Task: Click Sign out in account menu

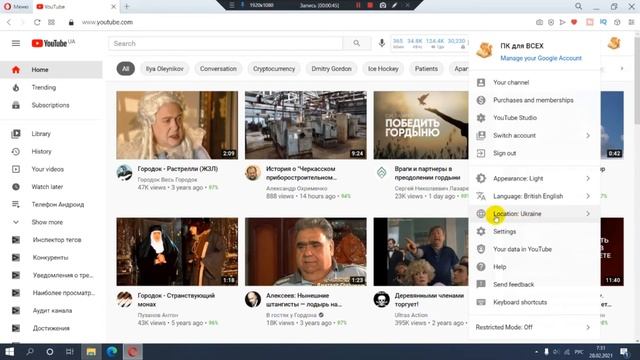Action: coord(534,153)
